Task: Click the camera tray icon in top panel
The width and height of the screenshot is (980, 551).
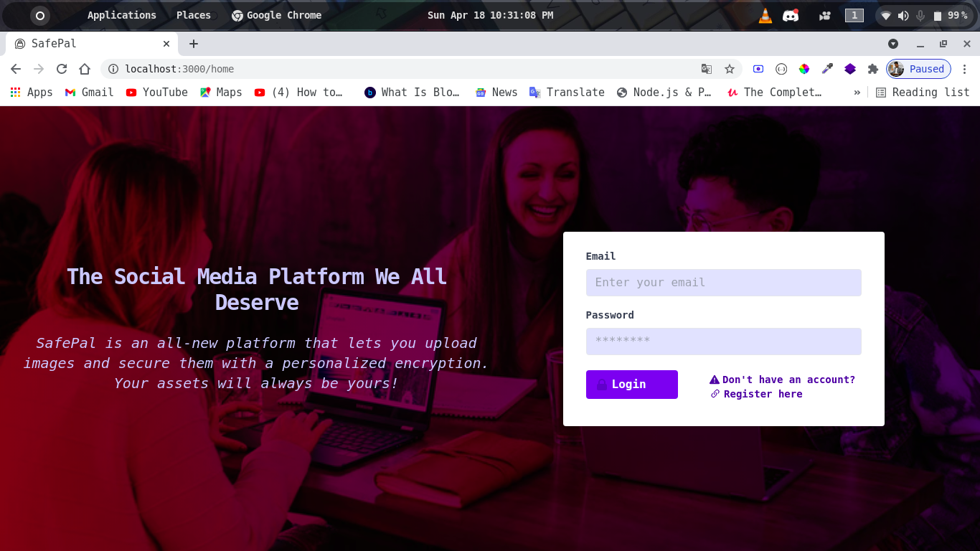Action: click(x=825, y=16)
